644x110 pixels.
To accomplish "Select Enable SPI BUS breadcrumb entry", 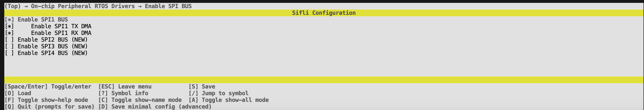I will pyautogui.click(x=168, y=6).
